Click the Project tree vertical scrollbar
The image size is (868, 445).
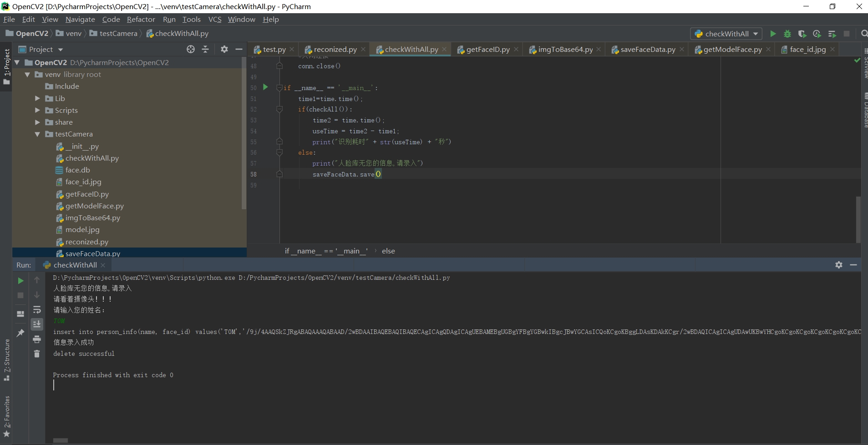(244, 133)
